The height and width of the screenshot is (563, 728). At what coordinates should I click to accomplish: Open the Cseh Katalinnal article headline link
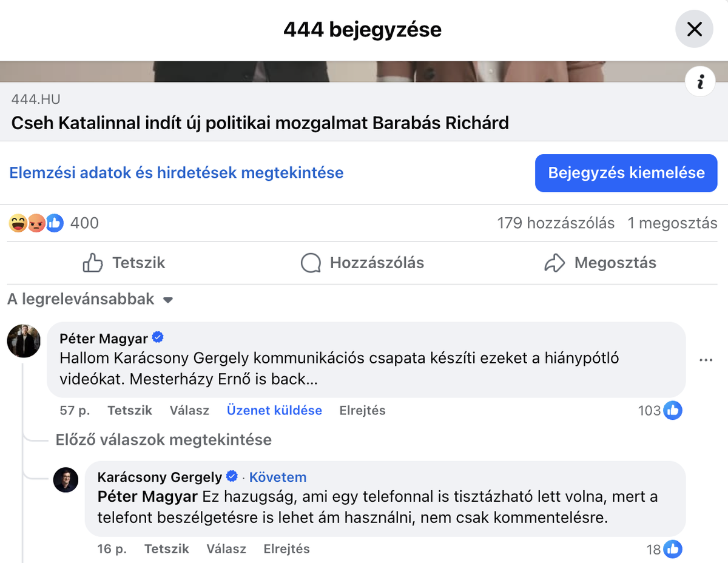[x=260, y=123]
